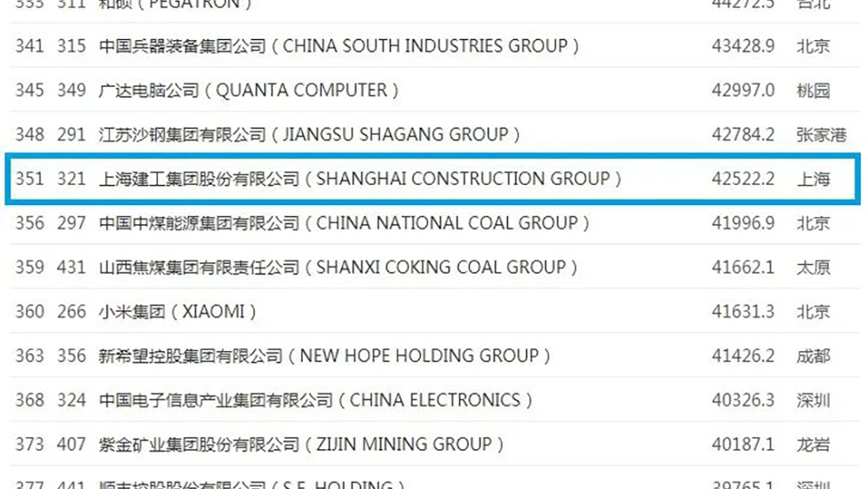Image resolution: width=868 pixels, height=489 pixels.
Task: Click the city 张家港 in Shagang row
Action: pos(820,135)
